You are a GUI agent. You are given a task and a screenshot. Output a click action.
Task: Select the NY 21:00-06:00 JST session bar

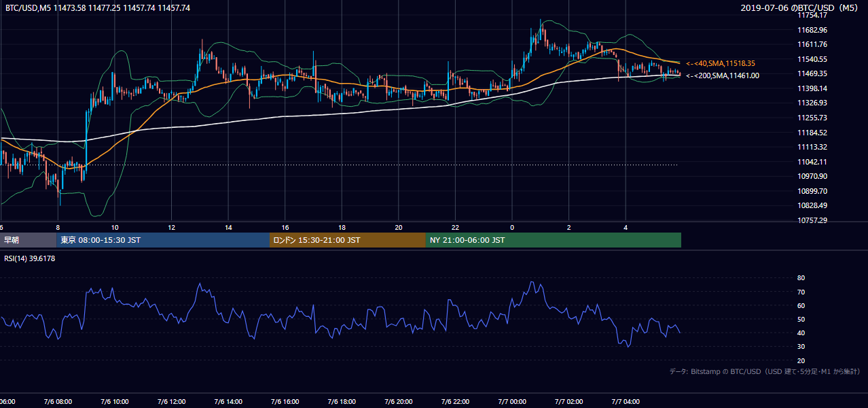[554, 240]
